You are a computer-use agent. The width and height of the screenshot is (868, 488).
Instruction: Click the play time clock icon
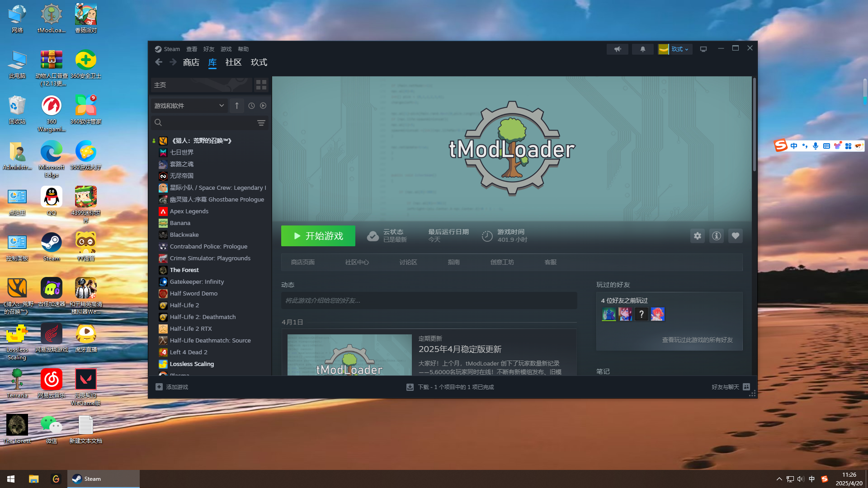pos(487,236)
